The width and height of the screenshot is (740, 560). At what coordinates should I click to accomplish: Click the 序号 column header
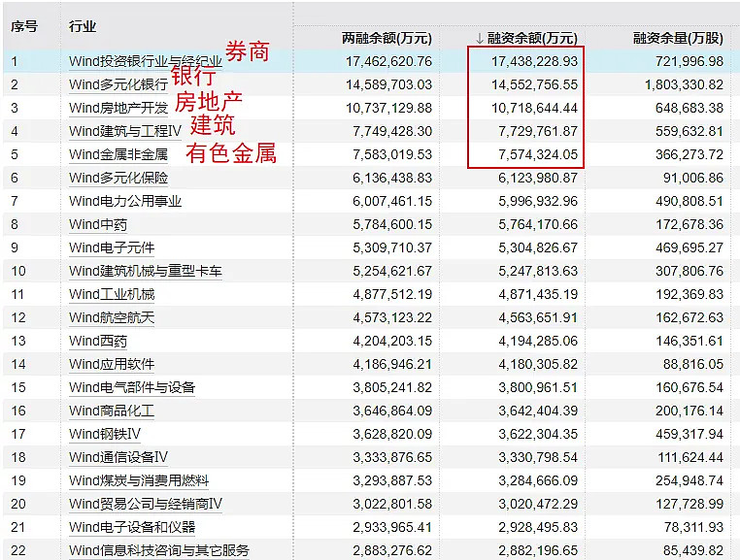coord(24,26)
